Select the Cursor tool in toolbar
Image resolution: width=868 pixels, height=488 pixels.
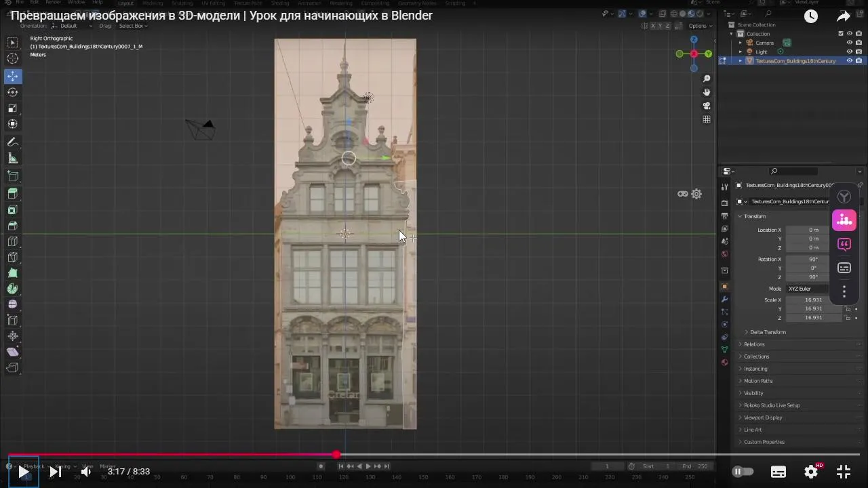(13, 59)
